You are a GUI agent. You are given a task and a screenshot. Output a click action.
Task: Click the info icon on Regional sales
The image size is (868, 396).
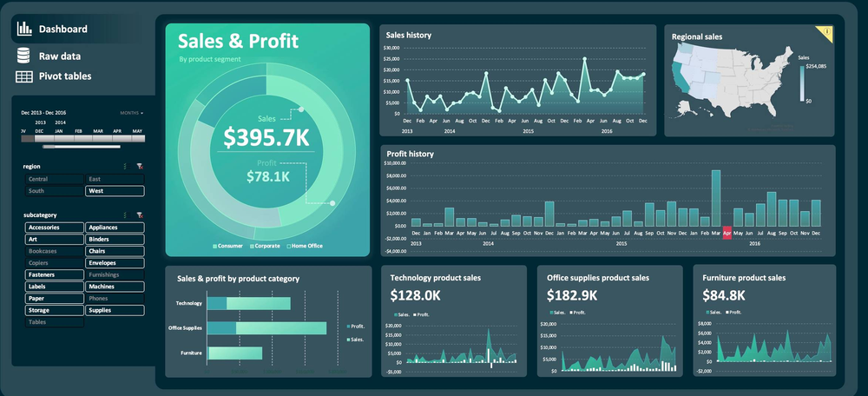click(x=826, y=31)
